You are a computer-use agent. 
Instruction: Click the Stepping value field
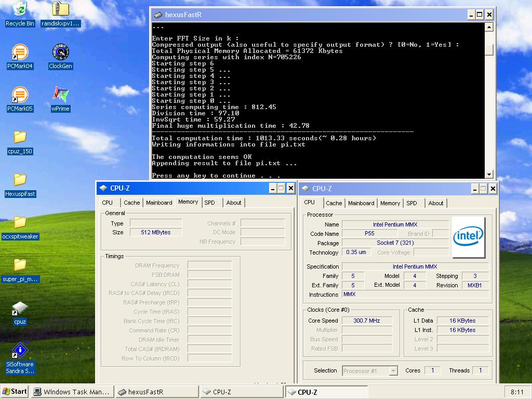pos(475,276)
